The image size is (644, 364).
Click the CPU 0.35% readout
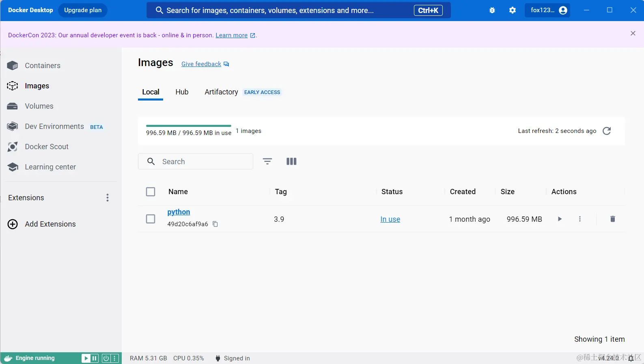pos(189,358)
